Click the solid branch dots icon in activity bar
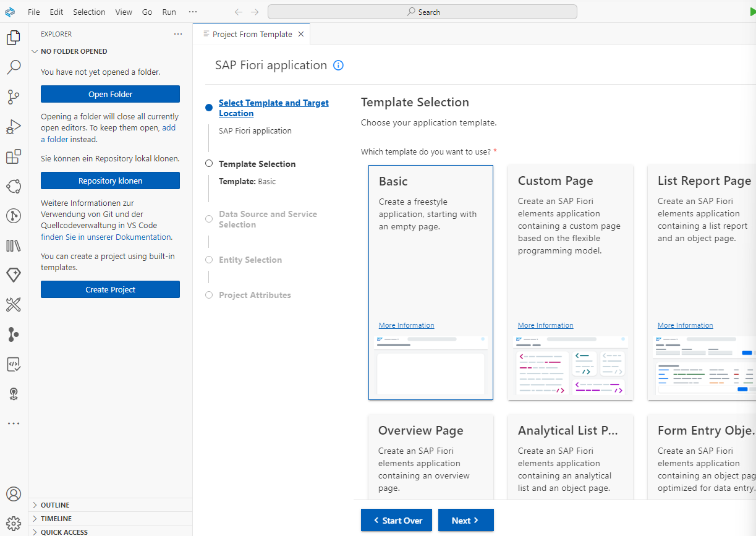The height and width of the screenshot is (536, 756). (x=13, y=334)
